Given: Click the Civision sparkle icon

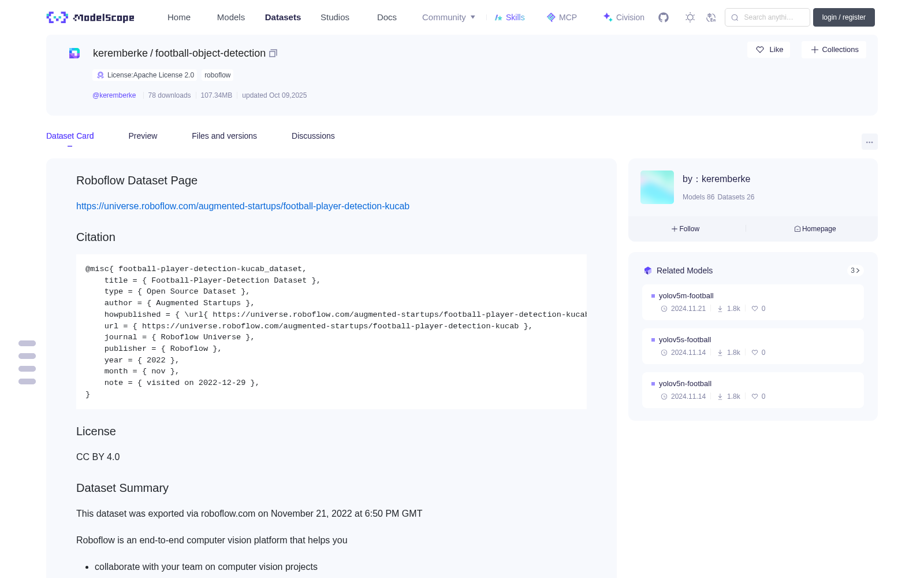Looking at the screenshot, I should [x=608, y=17].
